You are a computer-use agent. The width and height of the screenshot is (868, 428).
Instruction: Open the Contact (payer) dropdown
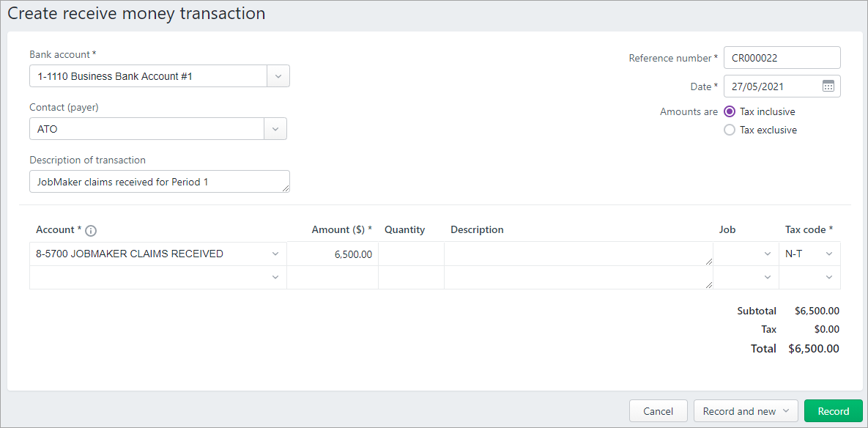tap(275, 129)
